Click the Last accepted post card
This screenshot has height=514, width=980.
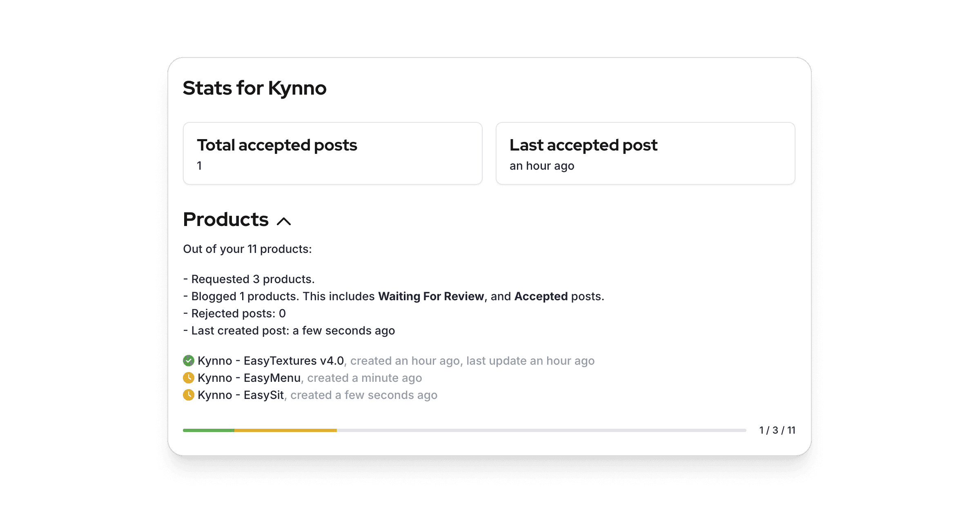click(x=645, y=153)
